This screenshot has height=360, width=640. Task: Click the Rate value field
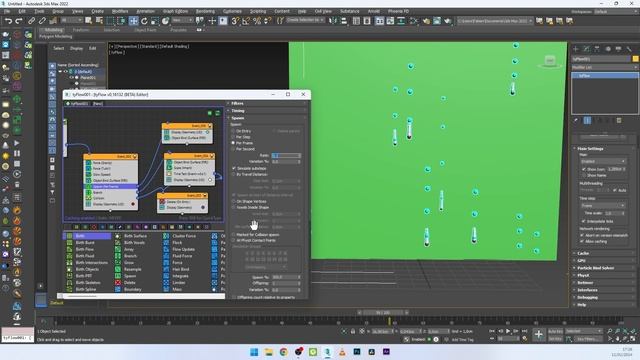click(286, 156)
